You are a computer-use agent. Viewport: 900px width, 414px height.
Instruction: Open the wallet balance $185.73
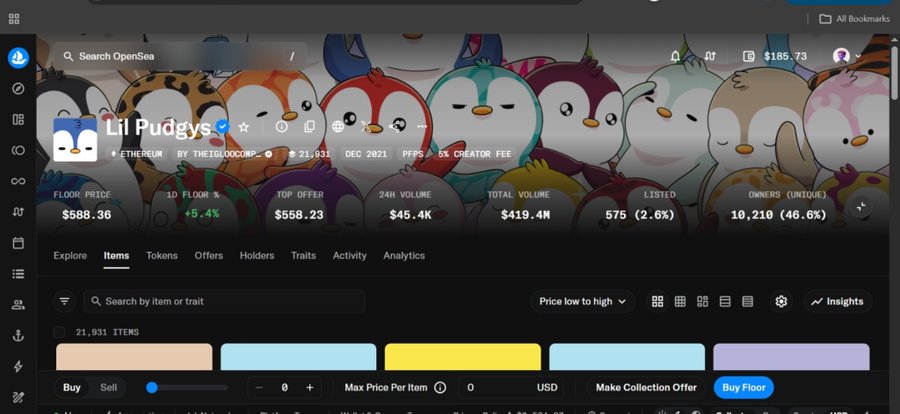click(x=775, y=56)
